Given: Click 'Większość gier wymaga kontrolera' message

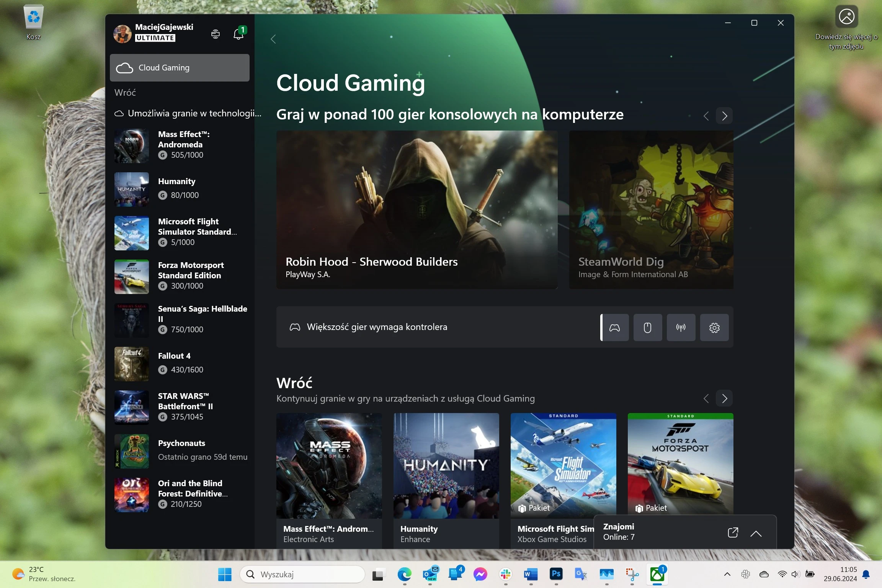Looking at the screenshot, I should (377, 327).
